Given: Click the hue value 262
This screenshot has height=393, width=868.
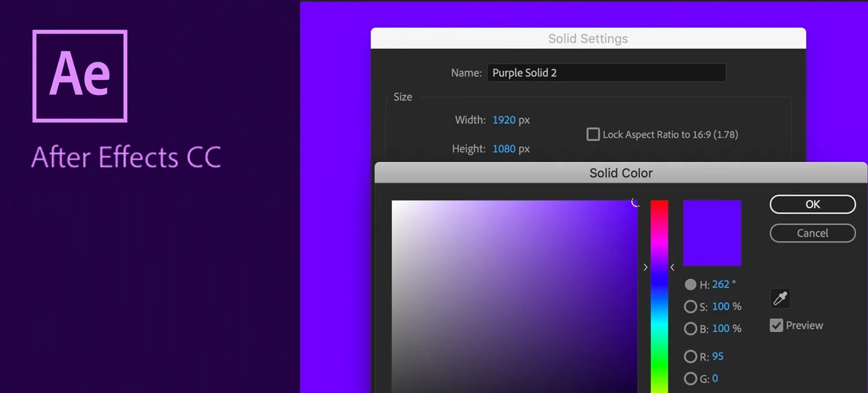Looking at the screenshot, I should pyautogui.click(x=720, y=284).
